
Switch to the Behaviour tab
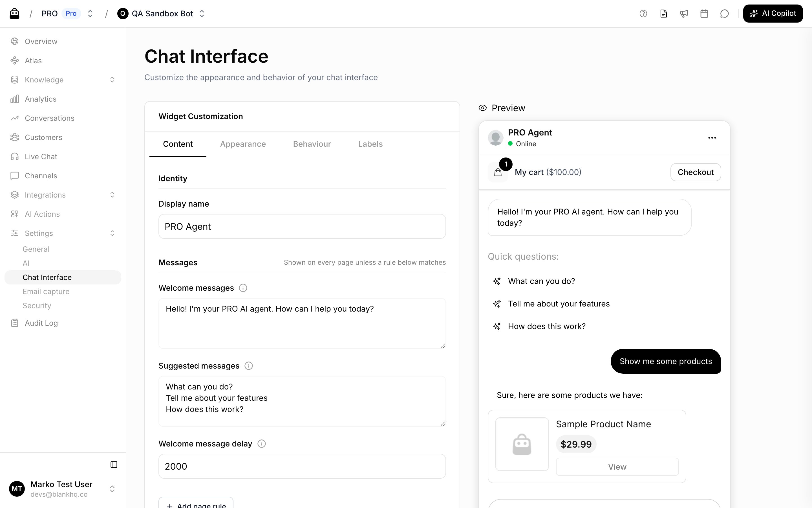(x=312, y=144)
